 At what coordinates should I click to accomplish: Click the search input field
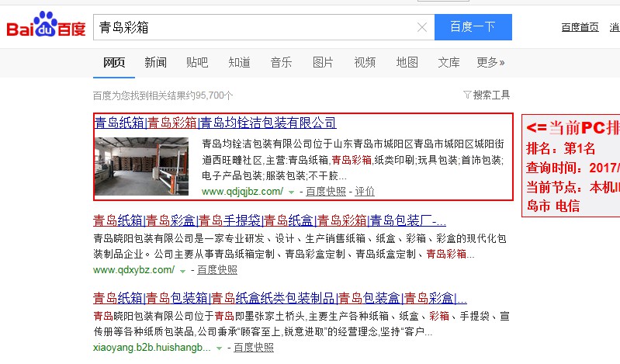pyautogui.click(x=256, y=27)
